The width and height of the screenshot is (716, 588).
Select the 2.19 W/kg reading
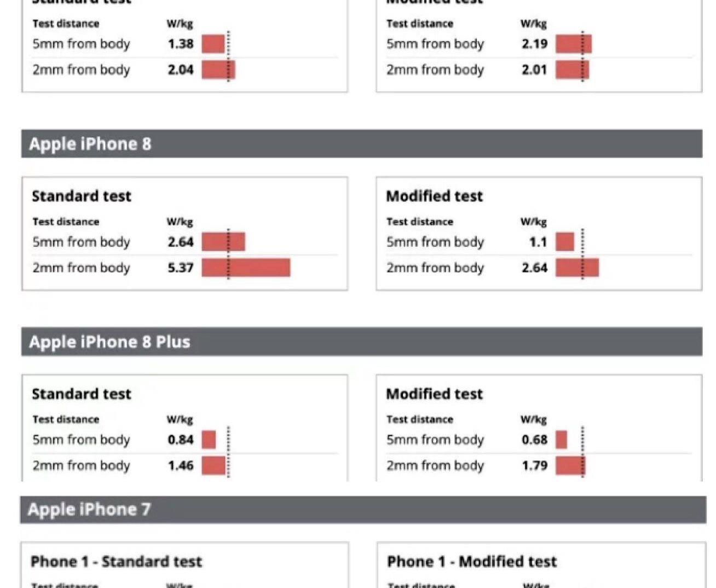click(534, 44)
